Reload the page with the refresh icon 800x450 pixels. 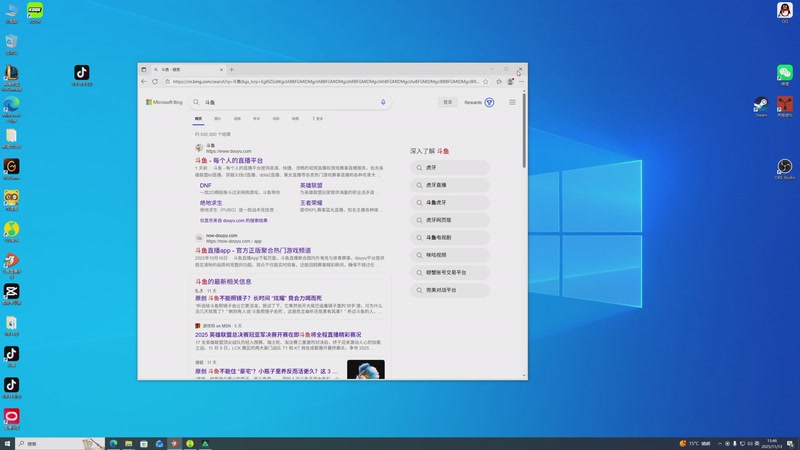coord(155,82)
